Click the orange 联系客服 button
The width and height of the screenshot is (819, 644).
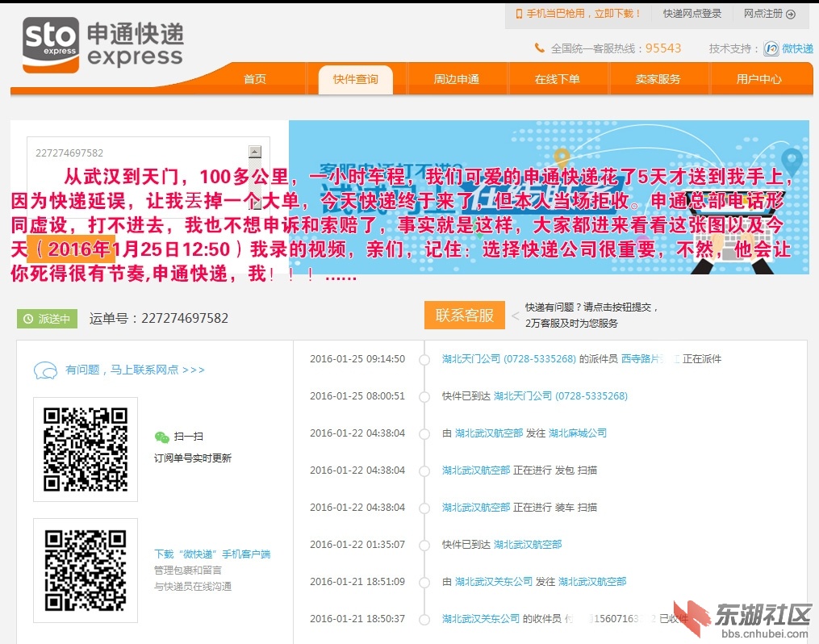[x=464, y=315]
